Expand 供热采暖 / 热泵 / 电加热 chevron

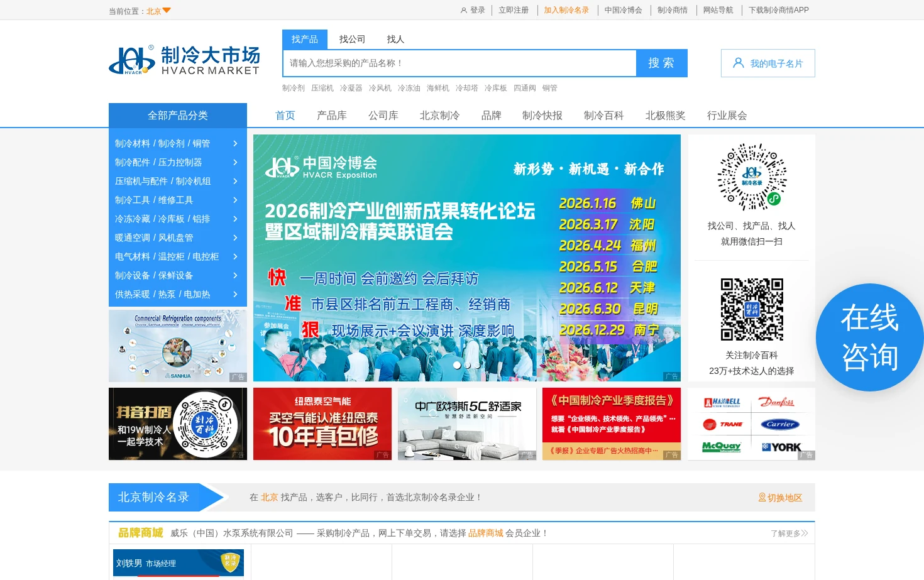click(x=235, y=294)
